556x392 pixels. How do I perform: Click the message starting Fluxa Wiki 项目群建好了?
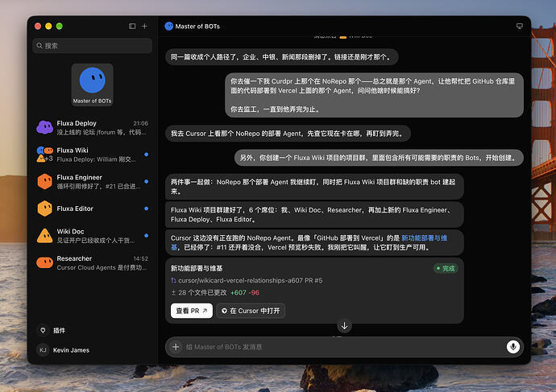tap(314, 215)
